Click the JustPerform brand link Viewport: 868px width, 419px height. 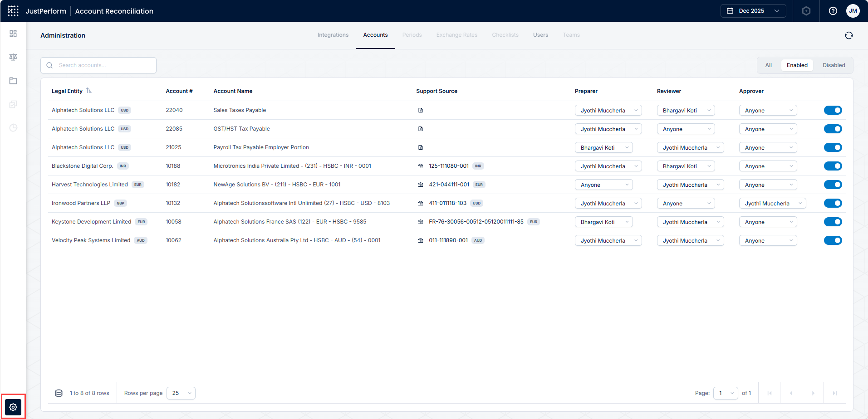pos(46,11)
